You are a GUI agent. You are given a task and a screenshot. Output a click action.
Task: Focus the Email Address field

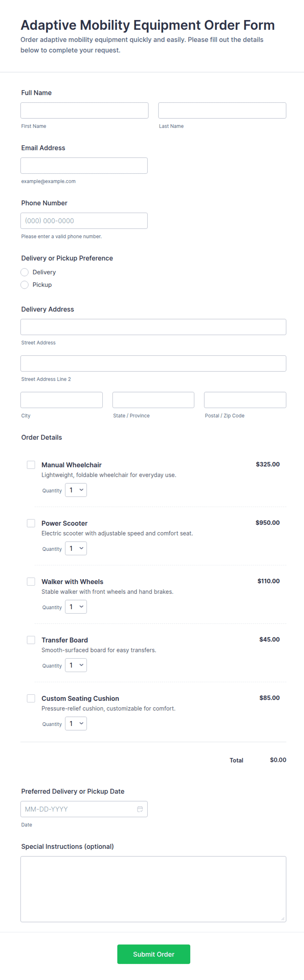(x=84, y=165)
